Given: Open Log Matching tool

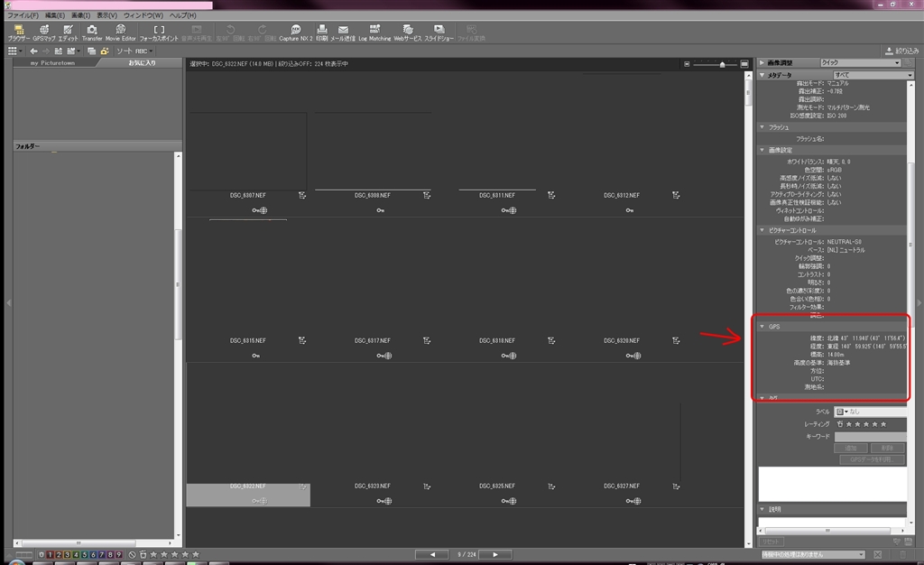Looking at the screenshot, I should (374, 32).
